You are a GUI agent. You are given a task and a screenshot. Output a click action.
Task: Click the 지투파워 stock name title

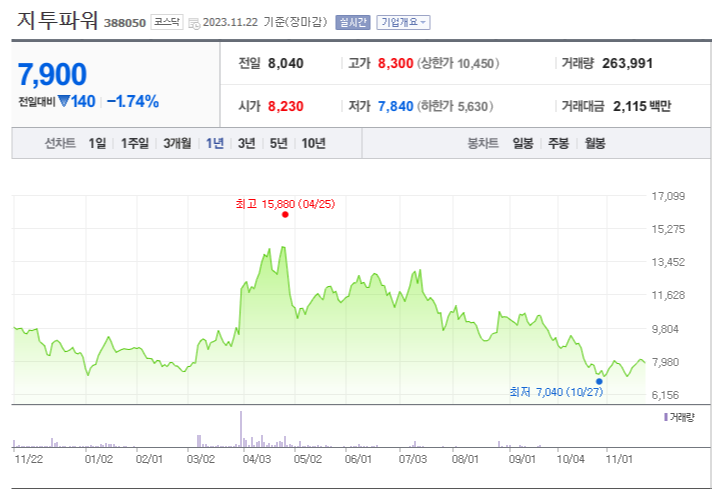click(x=58, y=21)
